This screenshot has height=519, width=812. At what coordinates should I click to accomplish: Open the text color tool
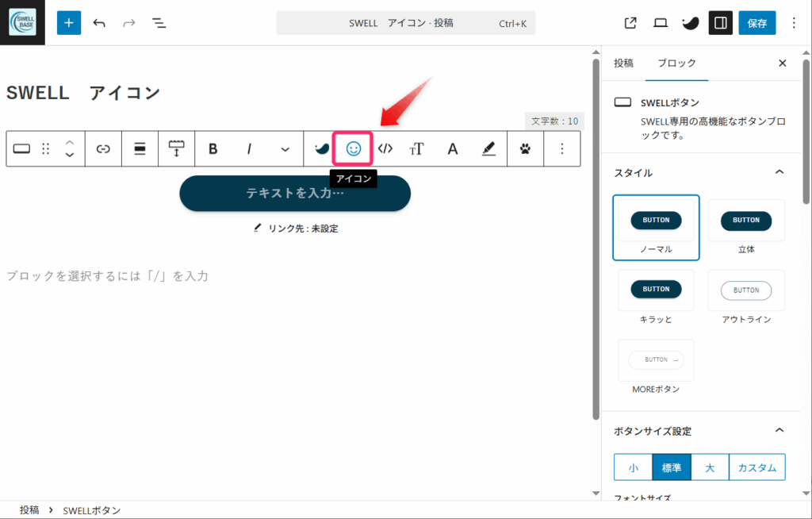[453, 149]
